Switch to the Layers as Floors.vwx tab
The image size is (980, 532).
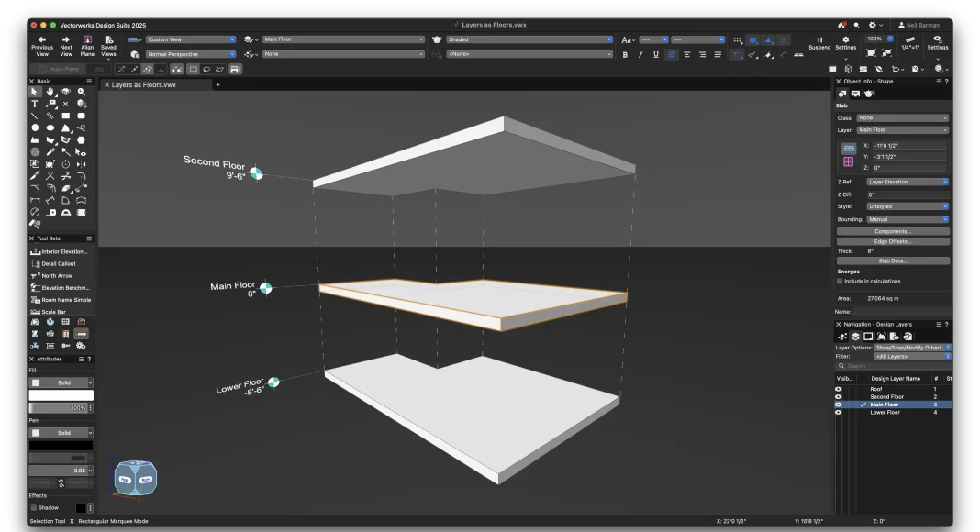[143, 85]
